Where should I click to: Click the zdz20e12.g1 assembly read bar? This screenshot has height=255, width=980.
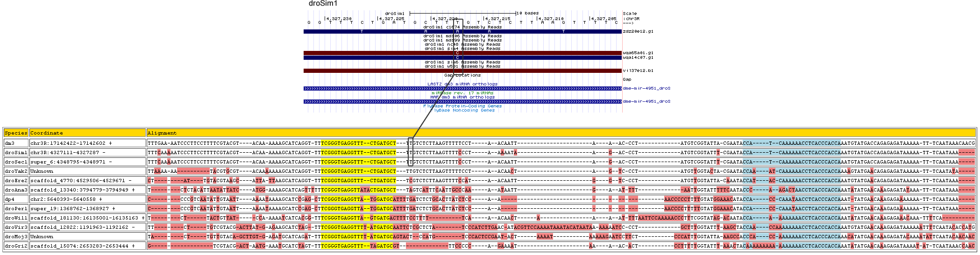pyautogui.click(x=462, y=32)
